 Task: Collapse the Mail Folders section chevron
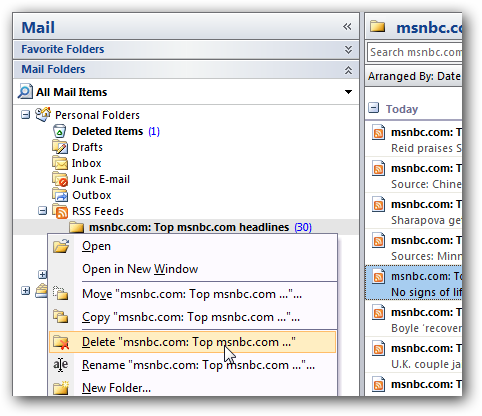click(348, 70)
